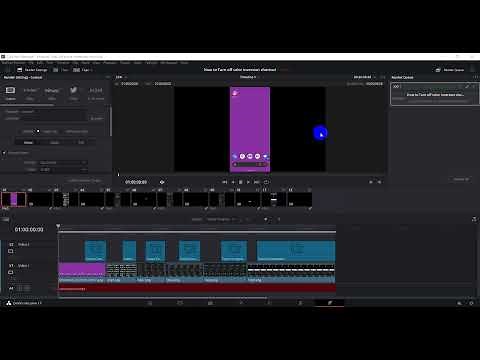480x360 pixels.
Task: Select the Deliver page
Action: 330,303
